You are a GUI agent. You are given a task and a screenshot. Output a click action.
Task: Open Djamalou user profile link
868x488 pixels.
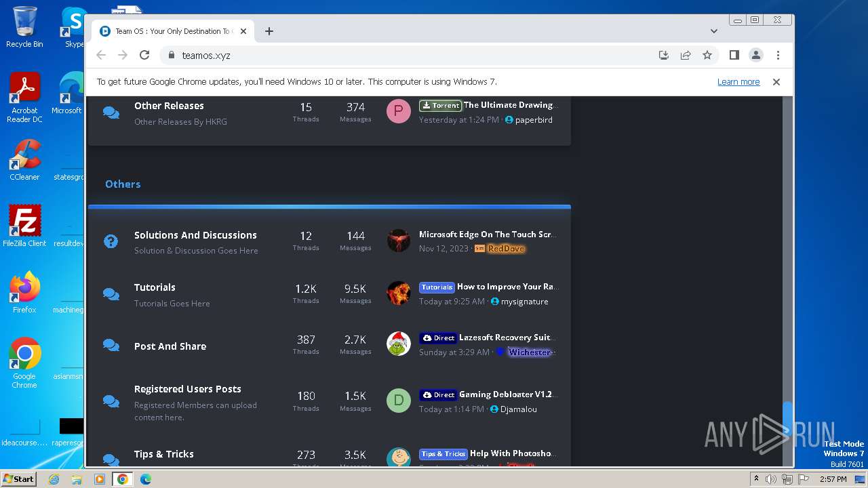tap(519, 409)
